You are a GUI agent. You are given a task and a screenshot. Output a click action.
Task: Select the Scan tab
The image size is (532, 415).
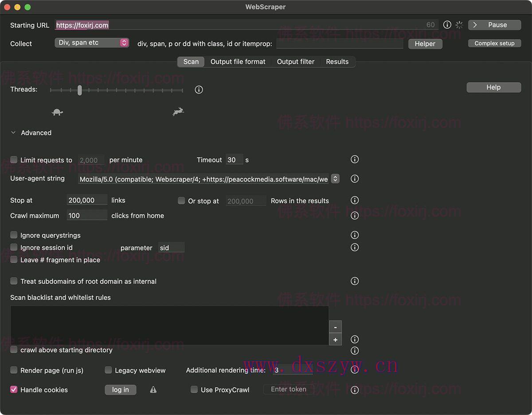click(191, 62)
